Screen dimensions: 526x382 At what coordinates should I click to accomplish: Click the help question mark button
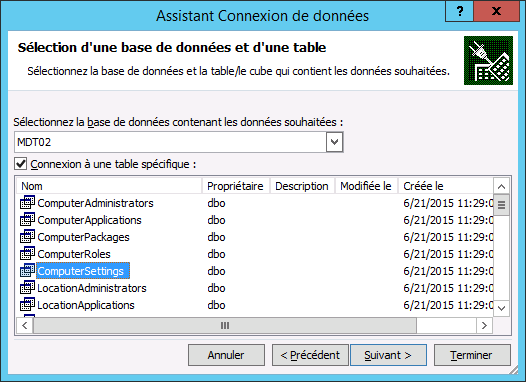point(460,11)
